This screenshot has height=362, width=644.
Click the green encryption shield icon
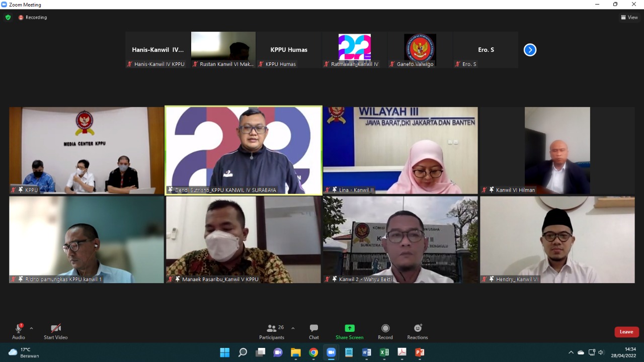(8, 18)
